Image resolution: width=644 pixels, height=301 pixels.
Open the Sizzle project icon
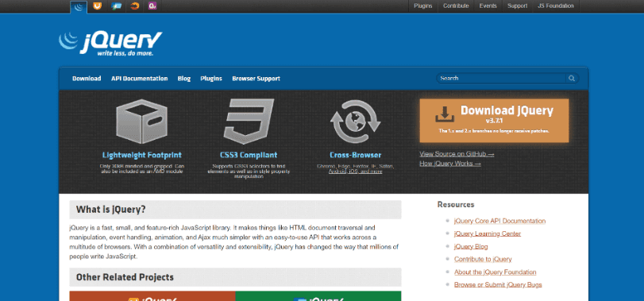(x=135, y=6)
